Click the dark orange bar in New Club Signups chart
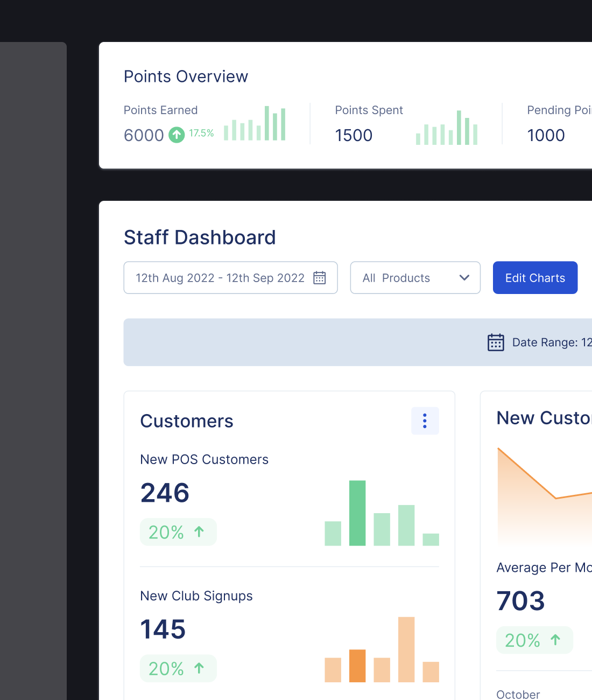 coord(357,666)
